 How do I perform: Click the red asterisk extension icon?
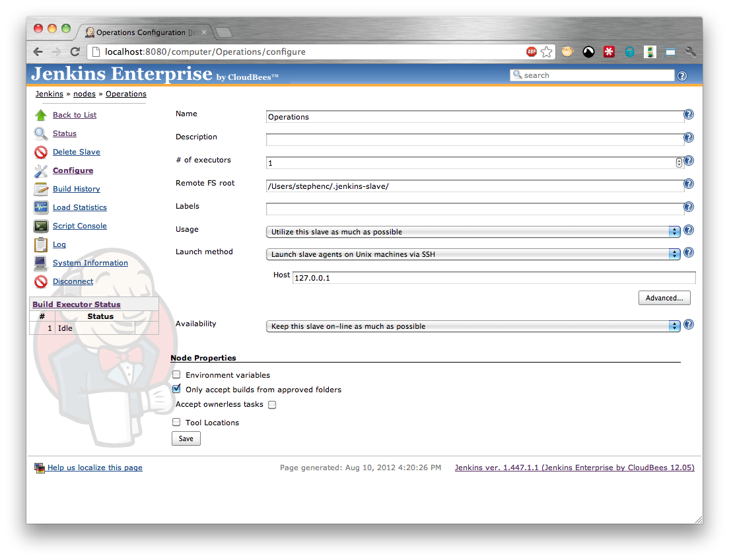click(609, 52)
